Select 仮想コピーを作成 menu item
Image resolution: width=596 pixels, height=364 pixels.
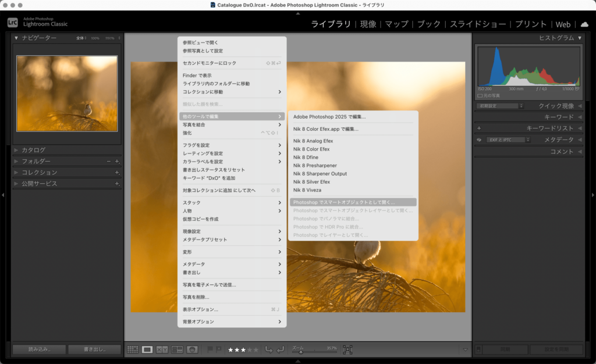pos(232,219)
